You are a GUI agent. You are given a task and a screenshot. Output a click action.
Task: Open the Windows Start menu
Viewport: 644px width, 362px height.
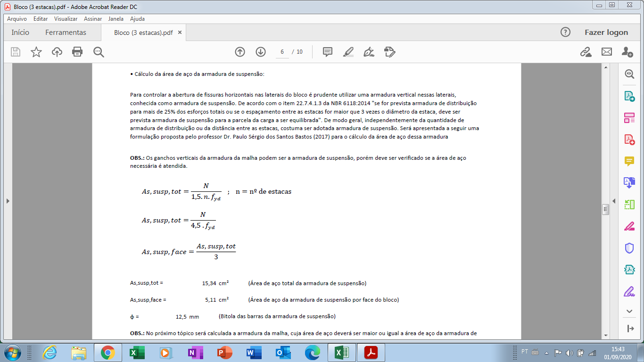(x=11, y=353)
